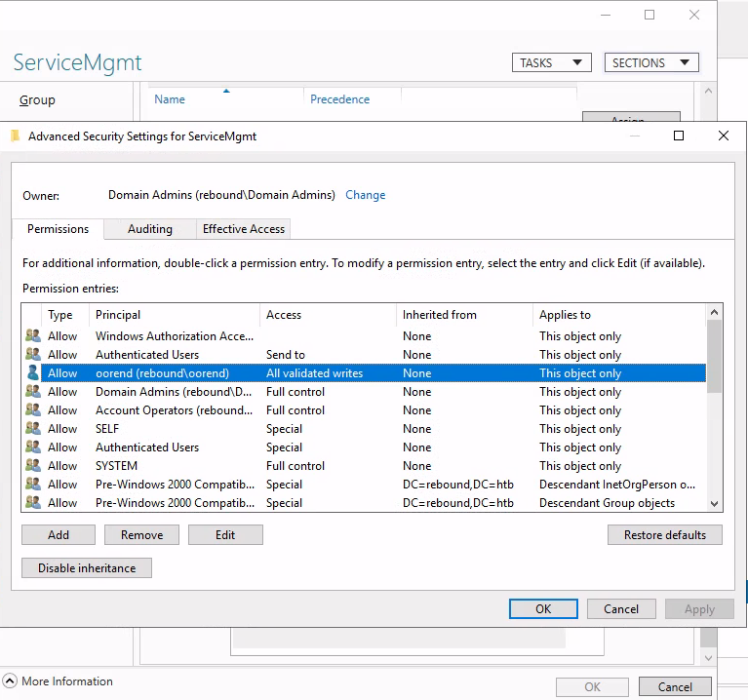The width and height of the screenshot is (748, 700).
Task: Sort by Precedence column in ServiceMgmt window
Action: click(x=339, y=99)
